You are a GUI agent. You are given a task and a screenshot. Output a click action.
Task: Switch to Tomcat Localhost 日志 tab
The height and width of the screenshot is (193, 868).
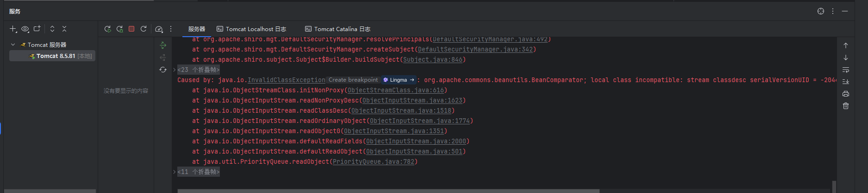251,29
